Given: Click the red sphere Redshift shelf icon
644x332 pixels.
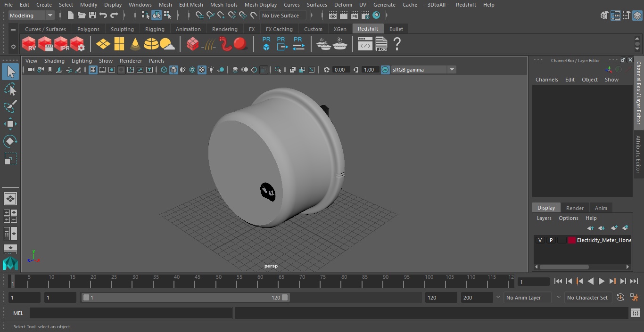Looking at the screenshot, I should coord(240,44).
